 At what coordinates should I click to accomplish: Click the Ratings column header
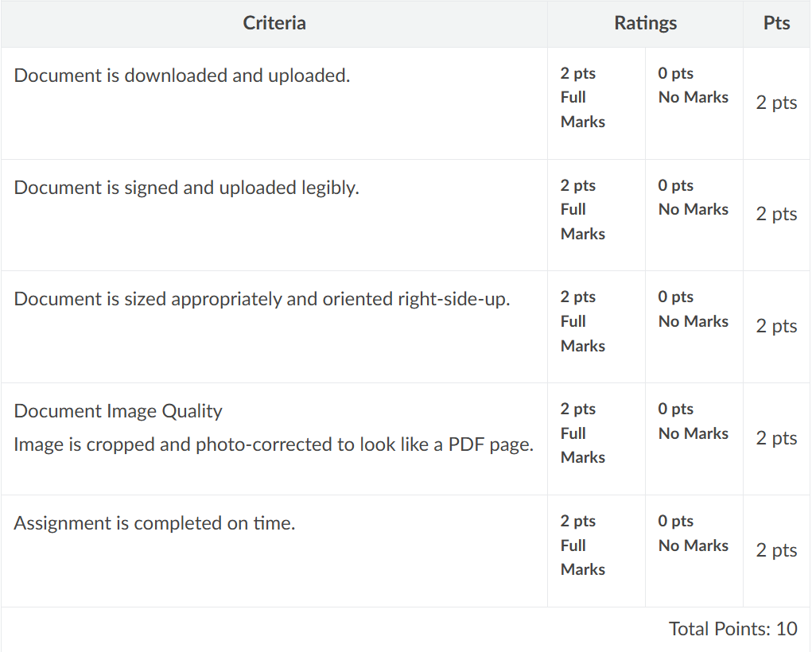pos(645,23)
